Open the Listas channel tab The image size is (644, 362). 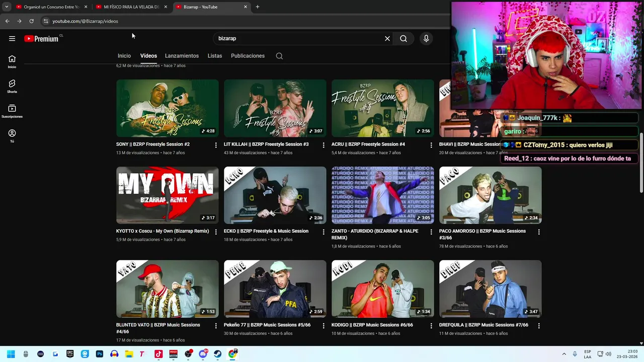(x=215, y=56)
